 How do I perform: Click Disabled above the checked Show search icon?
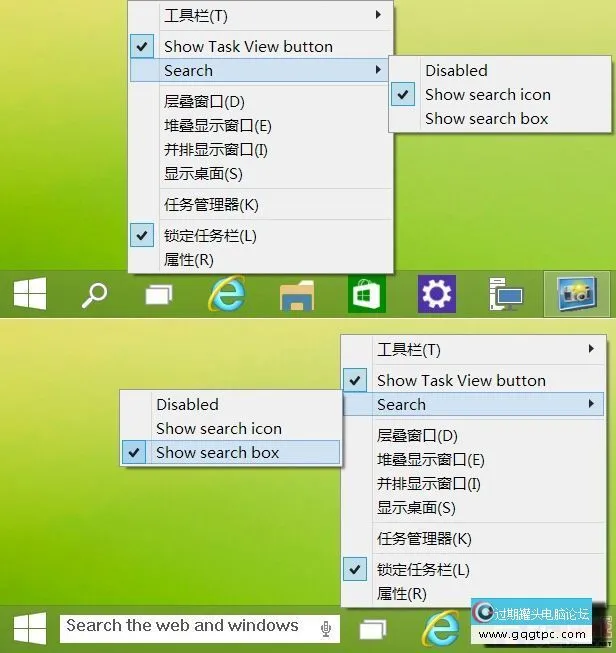456,71
